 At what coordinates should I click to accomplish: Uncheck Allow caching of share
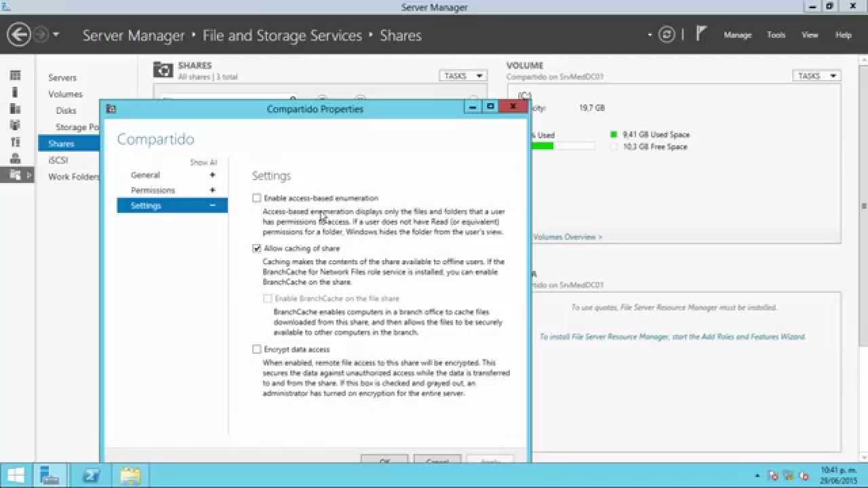tap(256, 248)
